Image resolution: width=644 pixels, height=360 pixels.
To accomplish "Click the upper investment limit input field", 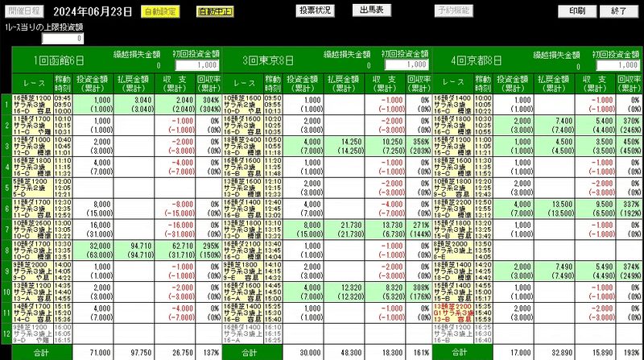I will point(63,39).
